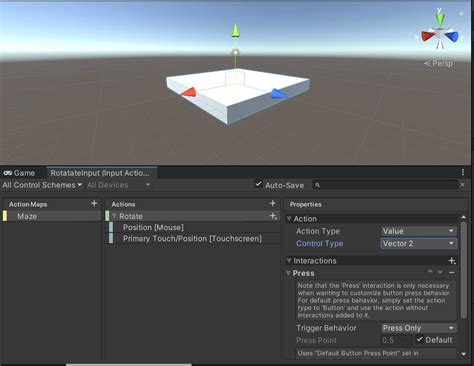
Task: Switch to the Game tab
Action: (x=19, y=173)
